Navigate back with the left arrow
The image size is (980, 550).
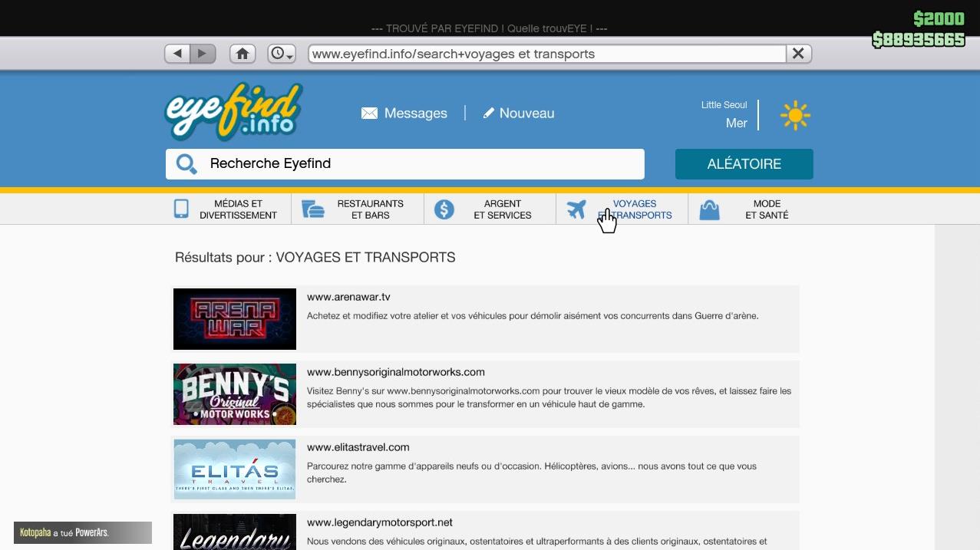[x=177, y=53]
